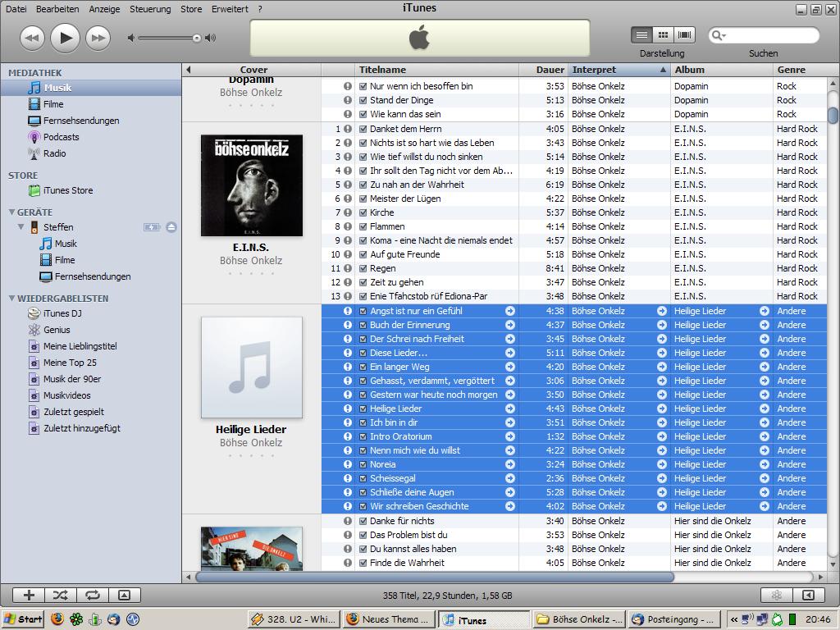Select the blank Heilige Lieder album artwork
Image resolution: width=840 pixels, height=630 pixels.
pyautogui.click(x=252, y=367)
